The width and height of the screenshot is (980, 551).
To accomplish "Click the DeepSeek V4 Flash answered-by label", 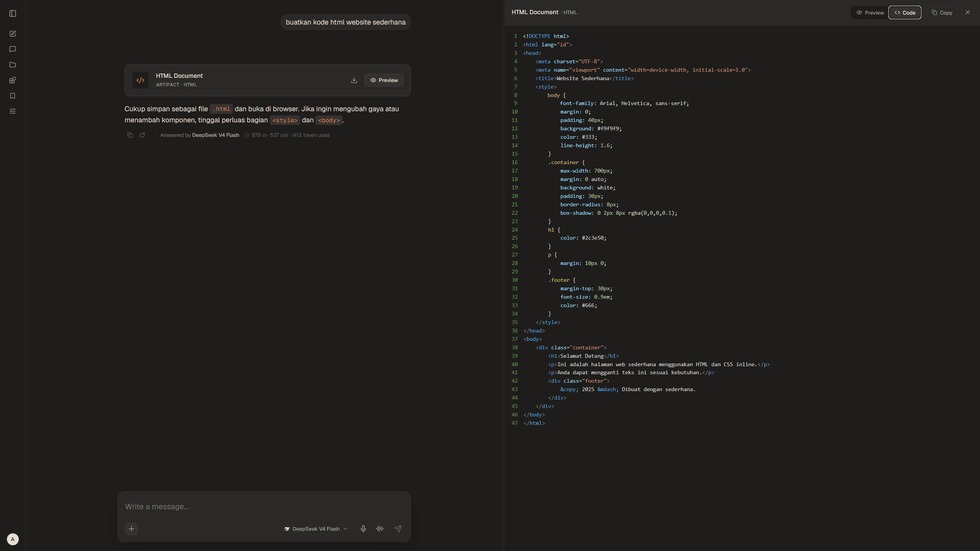I will pos(215,135).
